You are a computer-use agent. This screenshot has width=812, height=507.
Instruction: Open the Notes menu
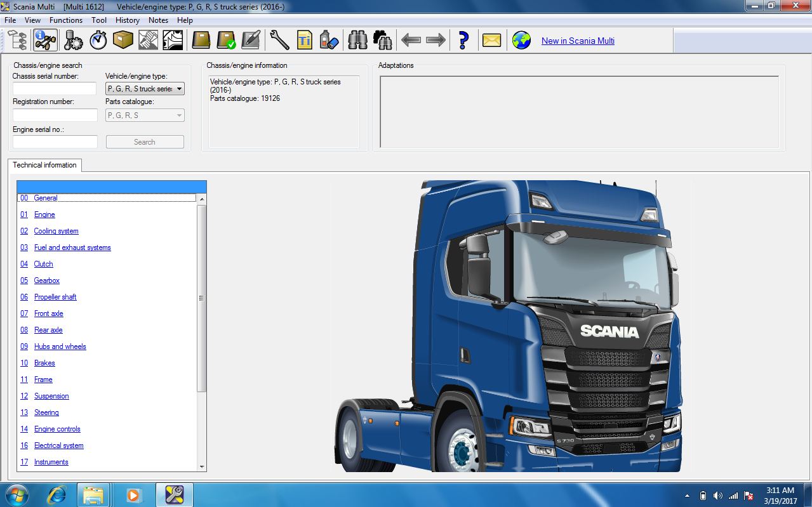click(x=159, y=20)
